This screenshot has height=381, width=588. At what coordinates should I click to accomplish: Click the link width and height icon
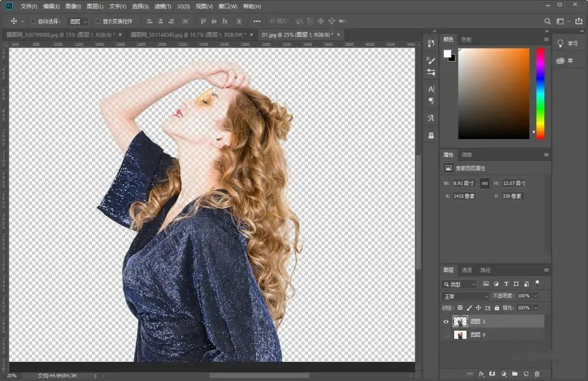[x=485, y=183]
